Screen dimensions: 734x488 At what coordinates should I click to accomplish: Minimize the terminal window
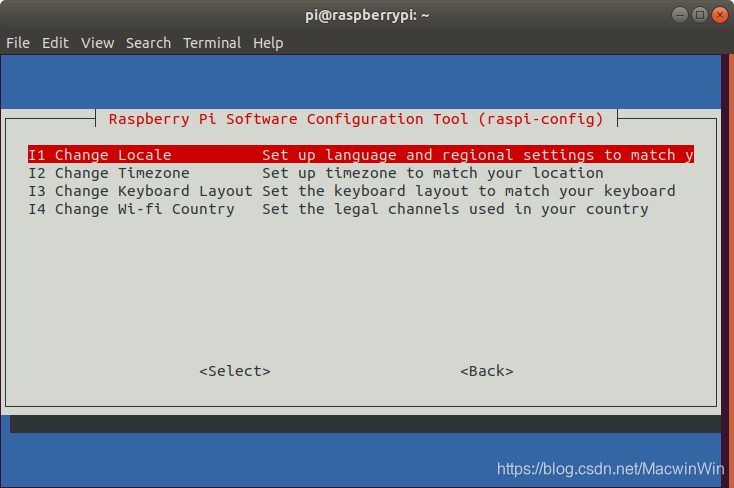pyautogui.click(x=680, y=15)
